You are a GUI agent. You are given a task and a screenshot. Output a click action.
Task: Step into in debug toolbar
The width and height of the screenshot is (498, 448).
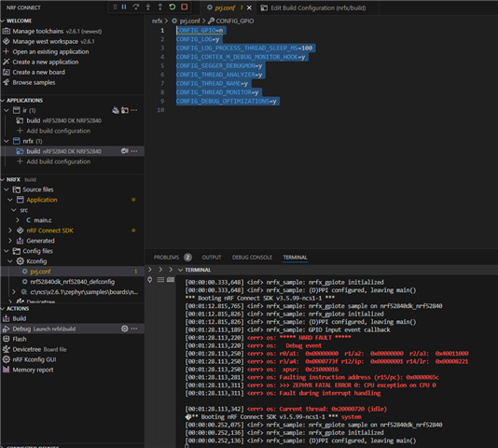click(148, 7)
